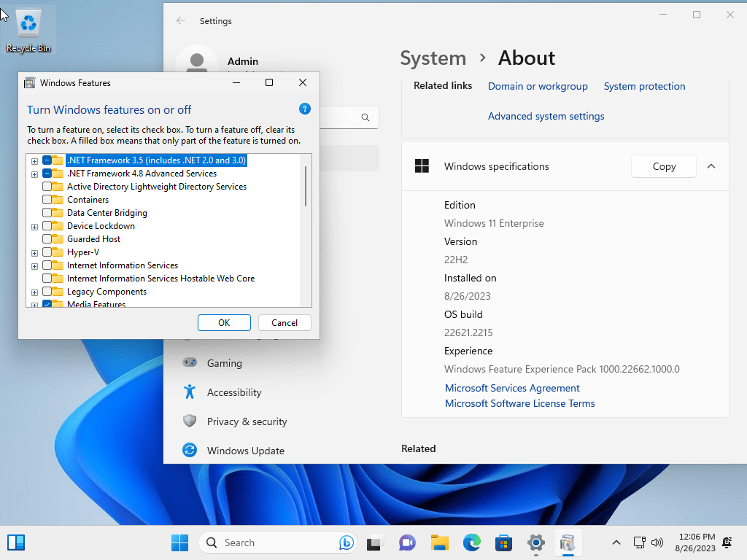747x560 pixels.
Task: Navigate to System in the breadcrumb
Action: [x=433, y=58]
